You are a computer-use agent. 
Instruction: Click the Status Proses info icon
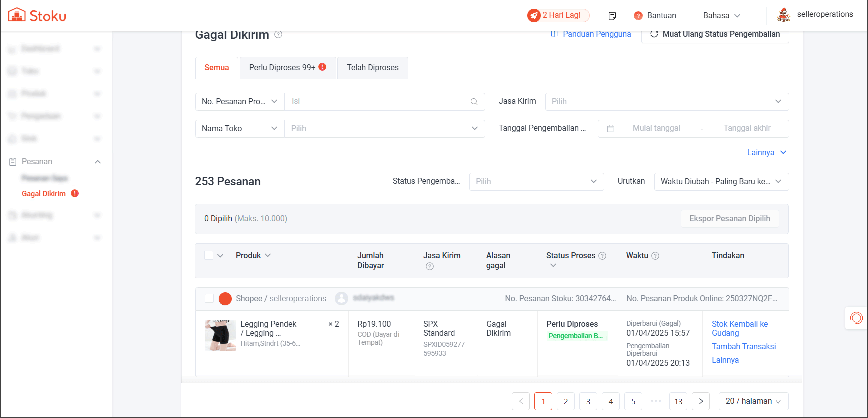click(x=602, y=256)
